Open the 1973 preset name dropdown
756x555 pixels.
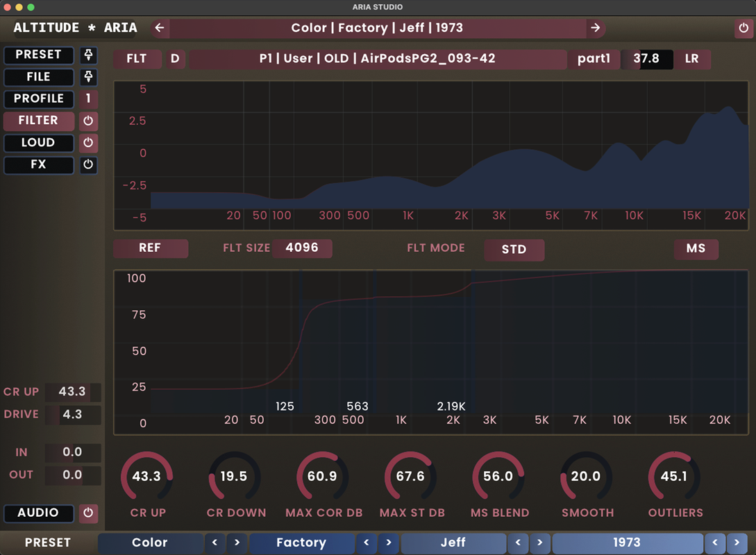tap(628, 543)
